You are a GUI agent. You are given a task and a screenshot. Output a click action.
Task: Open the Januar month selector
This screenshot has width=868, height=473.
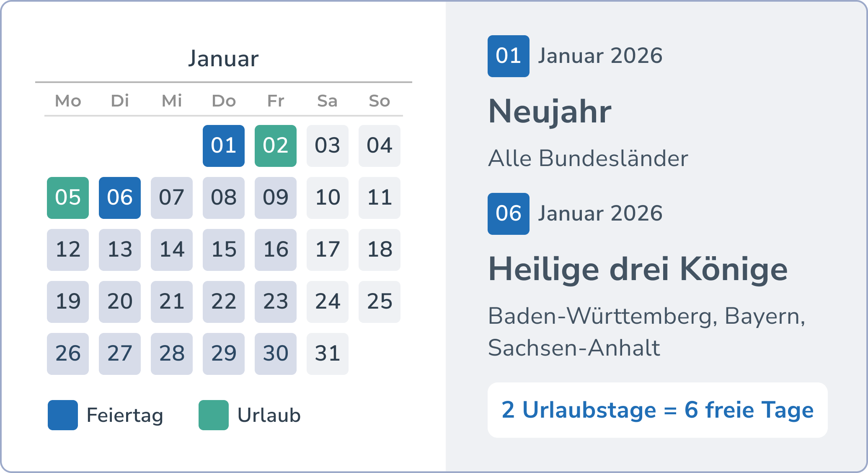pos(223,59)
